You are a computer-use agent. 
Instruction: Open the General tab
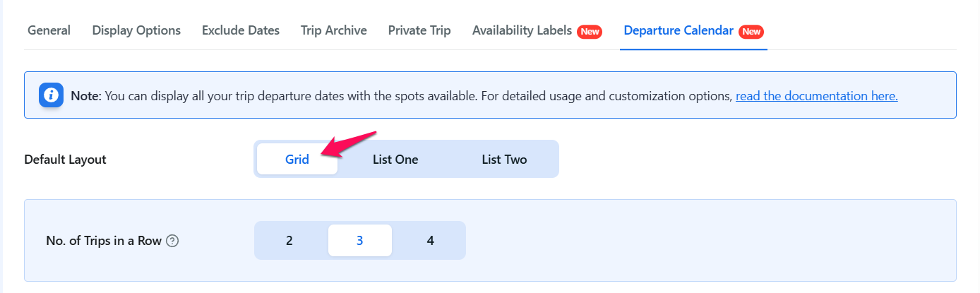(x=49, y=30)
